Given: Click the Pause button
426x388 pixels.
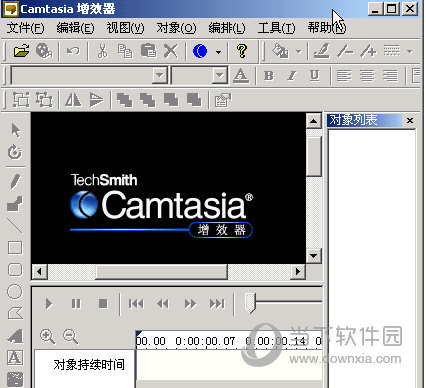Looking at the screenshot, I should point(76,304).
